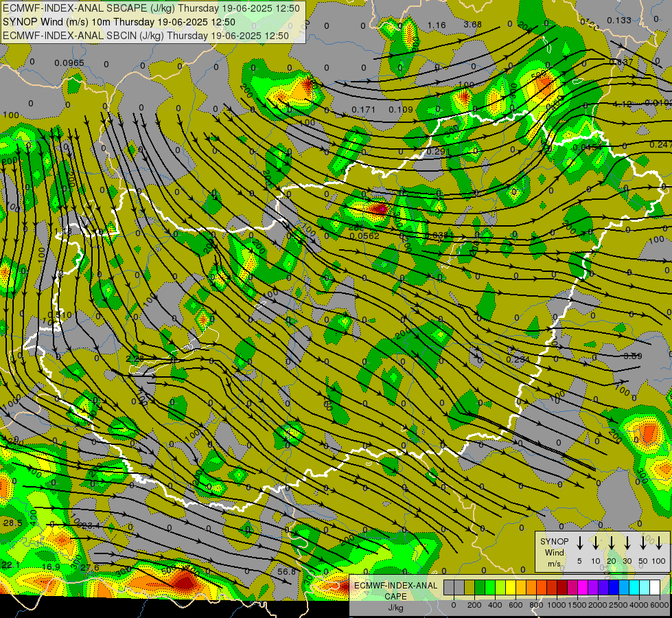Click the 800 tick label on CAPE scale
This screenshot has height=618, width=672.
536,606
